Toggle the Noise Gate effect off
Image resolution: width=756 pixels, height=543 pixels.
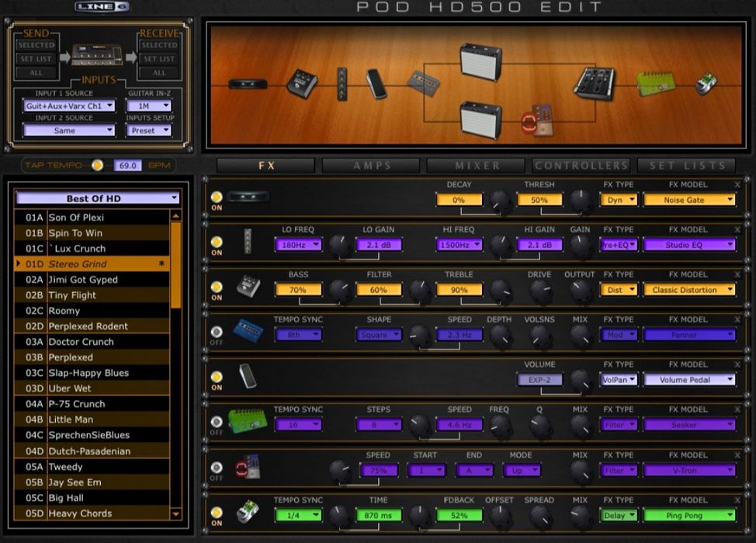coord(217,197)
